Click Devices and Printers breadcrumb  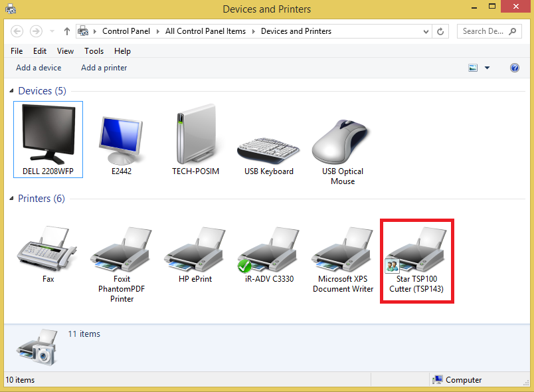pyautogui.click(x=296, y=31)
